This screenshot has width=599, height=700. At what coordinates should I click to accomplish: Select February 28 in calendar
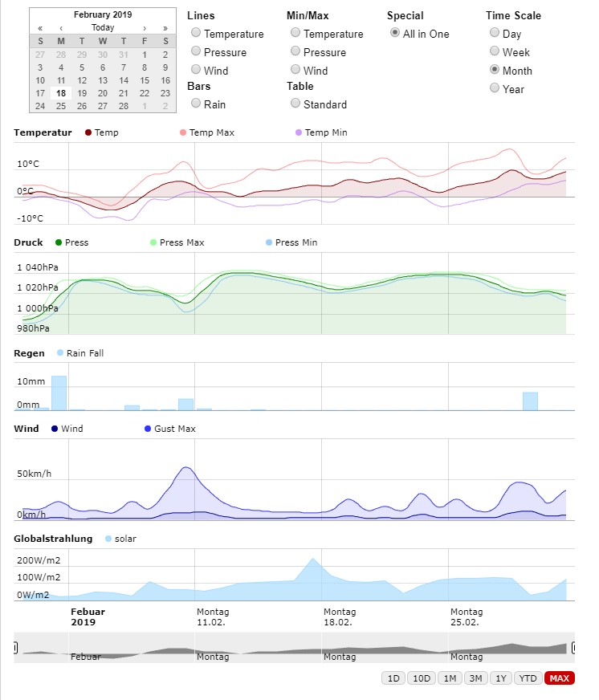(x=124, y=106)
